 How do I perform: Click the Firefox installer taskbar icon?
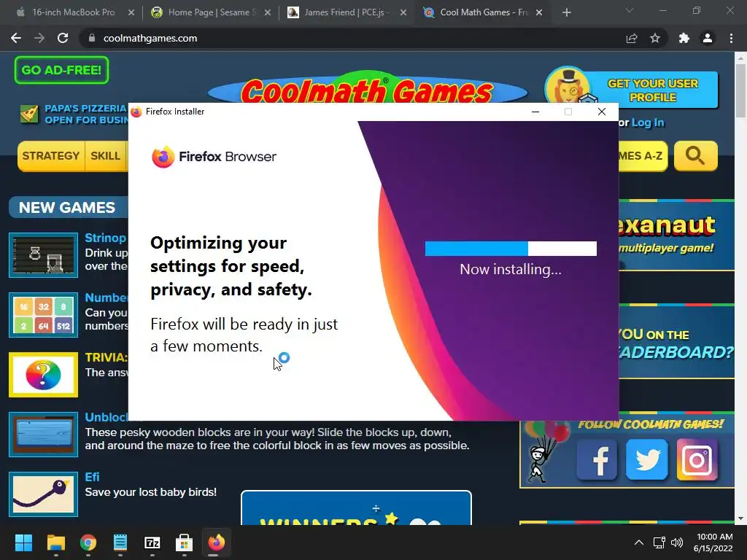[216, 542]
